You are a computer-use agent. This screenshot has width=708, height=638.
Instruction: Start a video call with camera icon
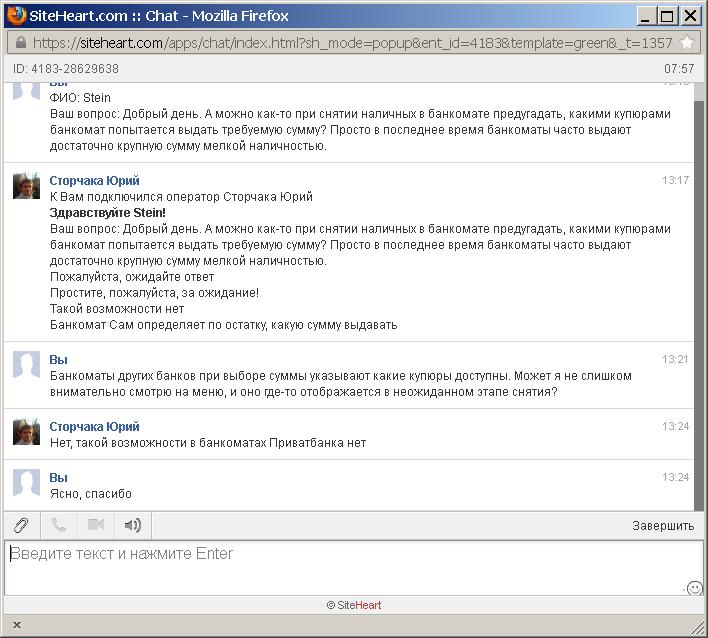click(96, 525)
